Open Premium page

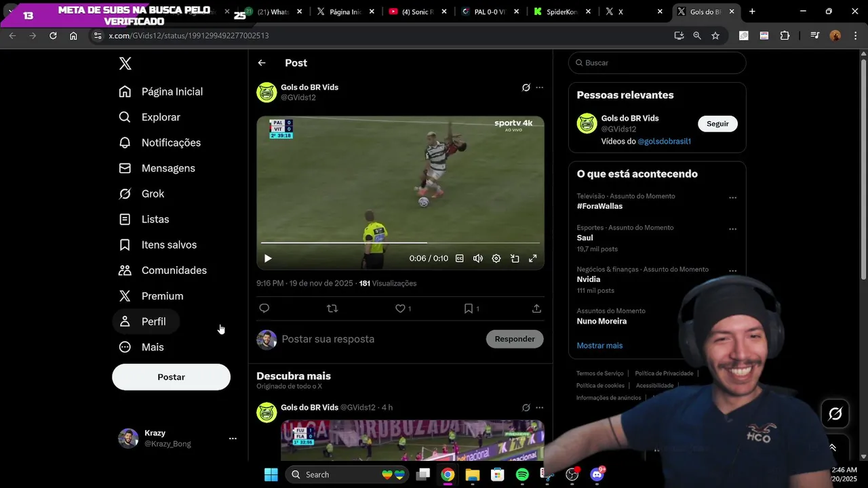pyautogui.click(x=151, y=296)
